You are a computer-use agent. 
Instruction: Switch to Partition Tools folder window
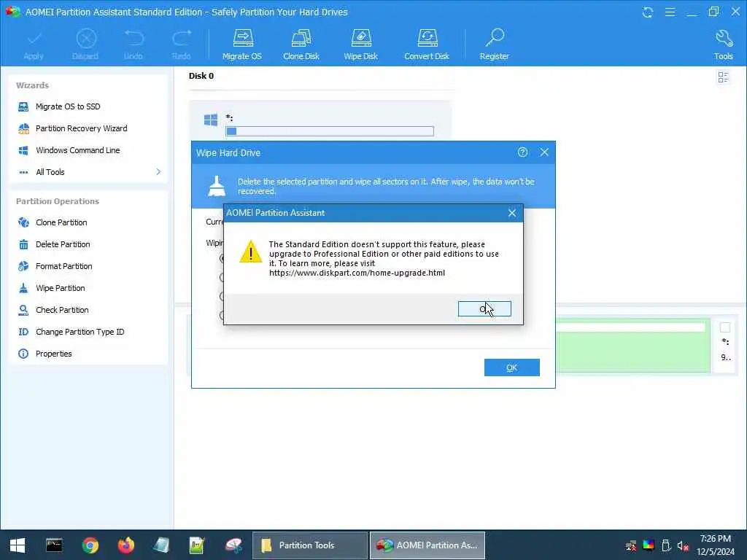(x=309, y=545)
